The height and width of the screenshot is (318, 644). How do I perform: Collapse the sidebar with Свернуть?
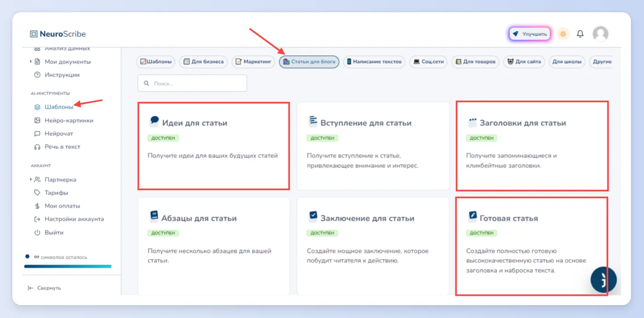click(49, 288)
